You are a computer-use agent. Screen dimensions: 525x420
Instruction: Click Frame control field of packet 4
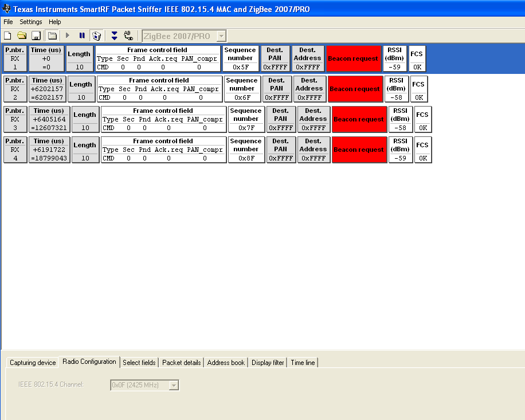coord(164,150)
